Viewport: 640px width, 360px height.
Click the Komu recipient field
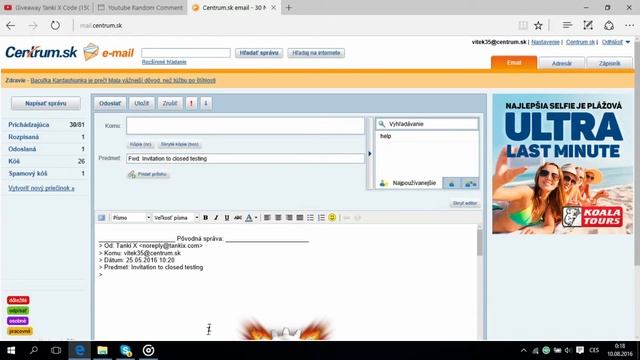pyautogui.click(x=245, y=126)
